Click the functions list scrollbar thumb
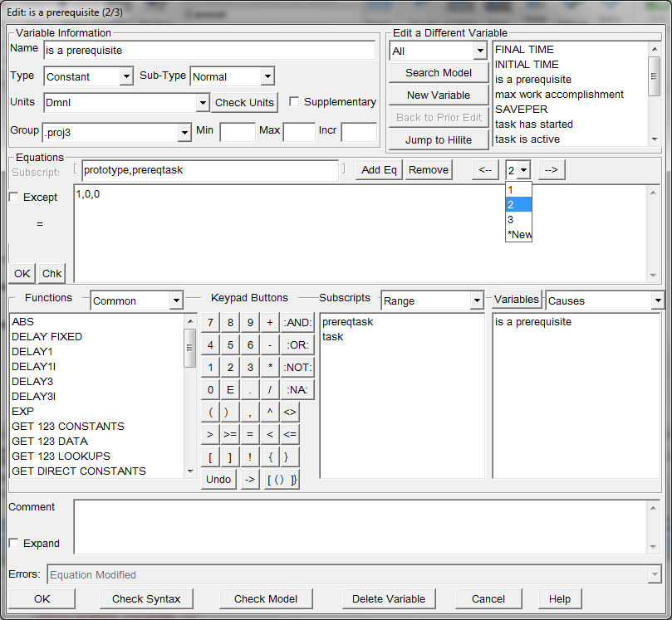 (x=190, y=348)
